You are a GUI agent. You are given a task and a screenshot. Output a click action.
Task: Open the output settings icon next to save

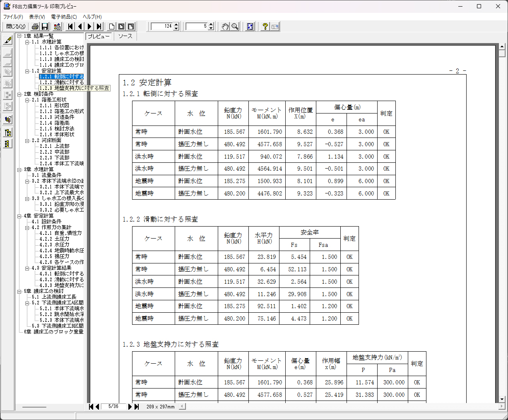pos(58,27)
